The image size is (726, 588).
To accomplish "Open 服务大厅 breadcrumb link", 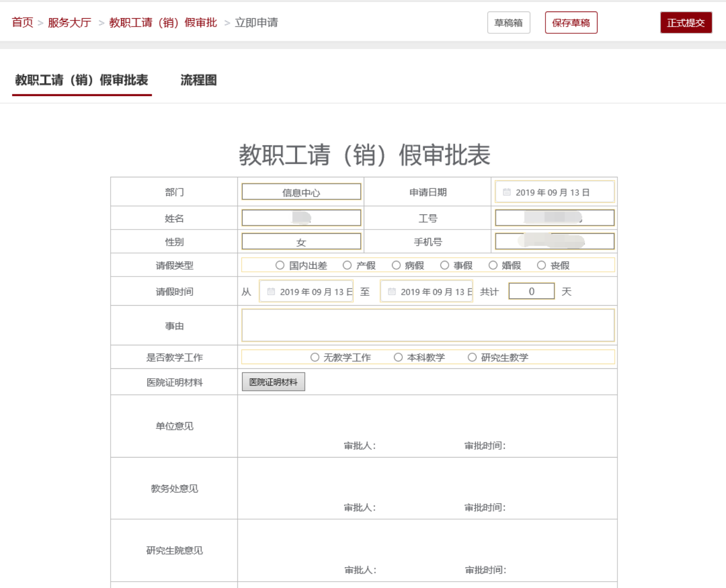I will [69, 22].
